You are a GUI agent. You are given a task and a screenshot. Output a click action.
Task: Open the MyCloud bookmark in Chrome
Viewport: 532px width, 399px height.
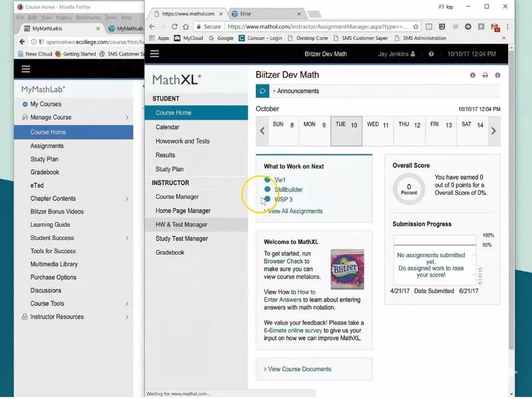[189, 38]
